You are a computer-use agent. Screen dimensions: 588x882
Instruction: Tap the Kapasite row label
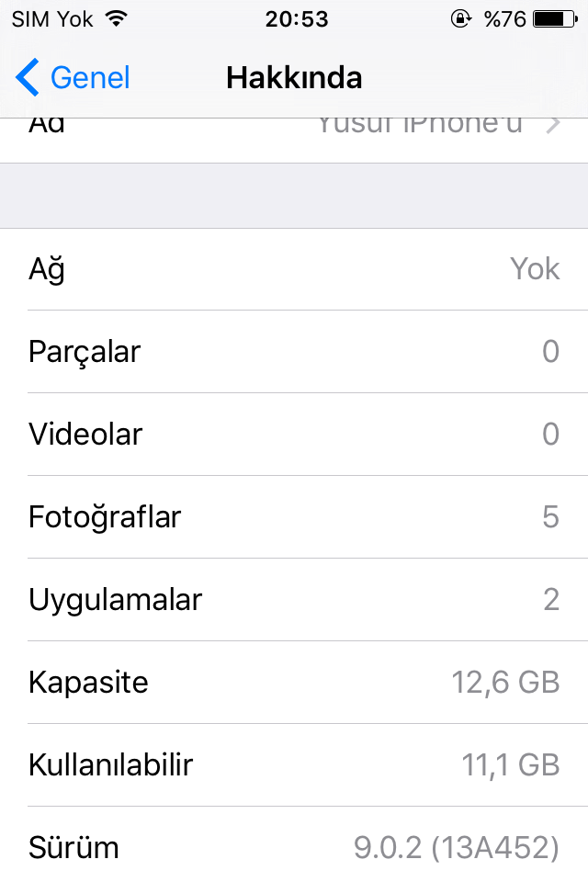pyautogui.click(x=88, y=683)
